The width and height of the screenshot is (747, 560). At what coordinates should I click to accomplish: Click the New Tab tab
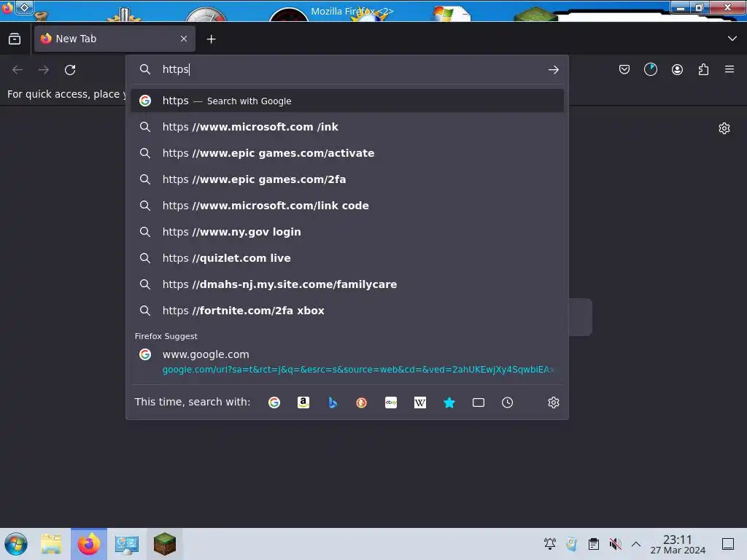[115, 39]
